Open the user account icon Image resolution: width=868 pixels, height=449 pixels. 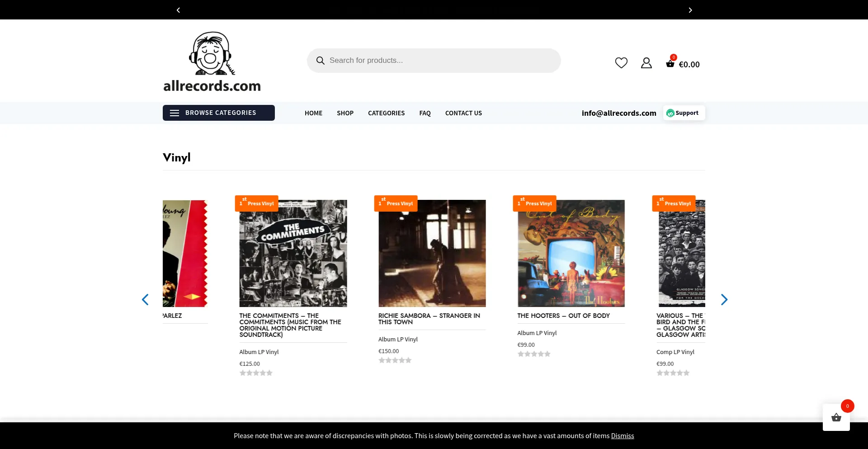click(x=646, y=63)
